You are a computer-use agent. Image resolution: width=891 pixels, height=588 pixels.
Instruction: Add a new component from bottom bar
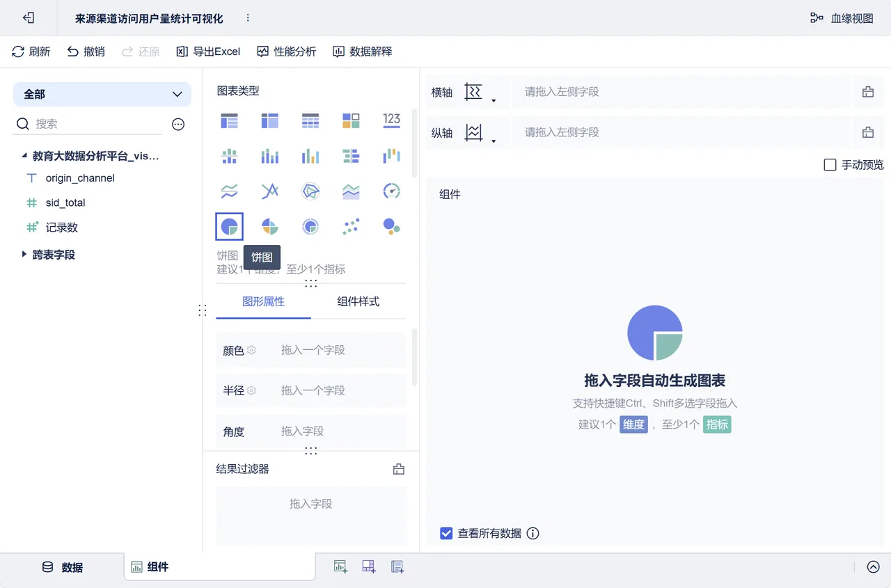pos(340,566)
